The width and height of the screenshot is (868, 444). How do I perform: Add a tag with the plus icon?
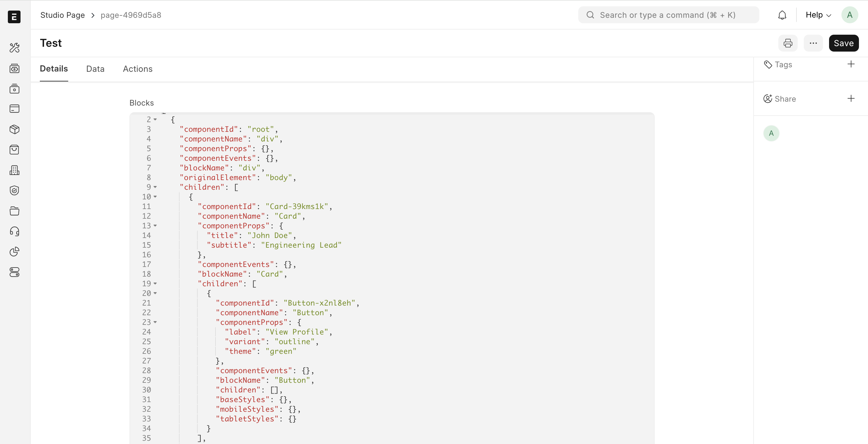click(851, 64)
